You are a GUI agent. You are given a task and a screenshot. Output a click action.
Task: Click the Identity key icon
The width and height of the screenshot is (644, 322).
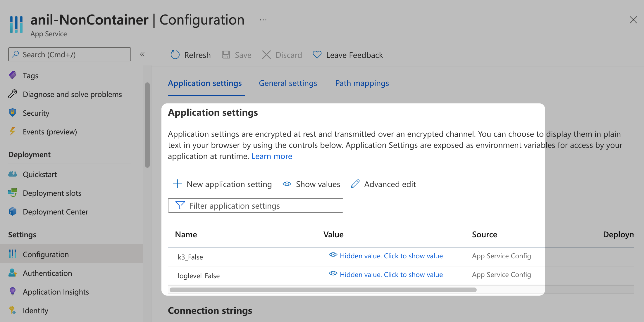[x=13, y=310]
